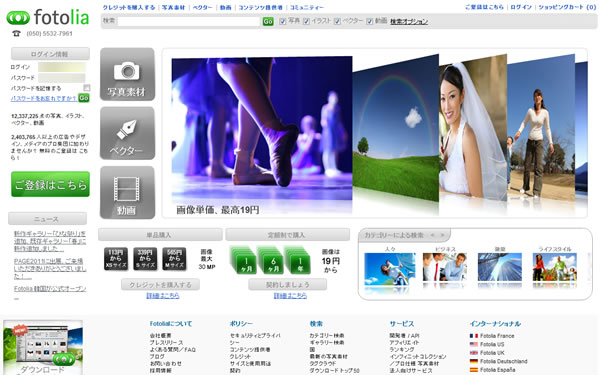Viewport: 600px width, 375px height.
Task: Show previous categories with left arrow
Action: point(432,235)
